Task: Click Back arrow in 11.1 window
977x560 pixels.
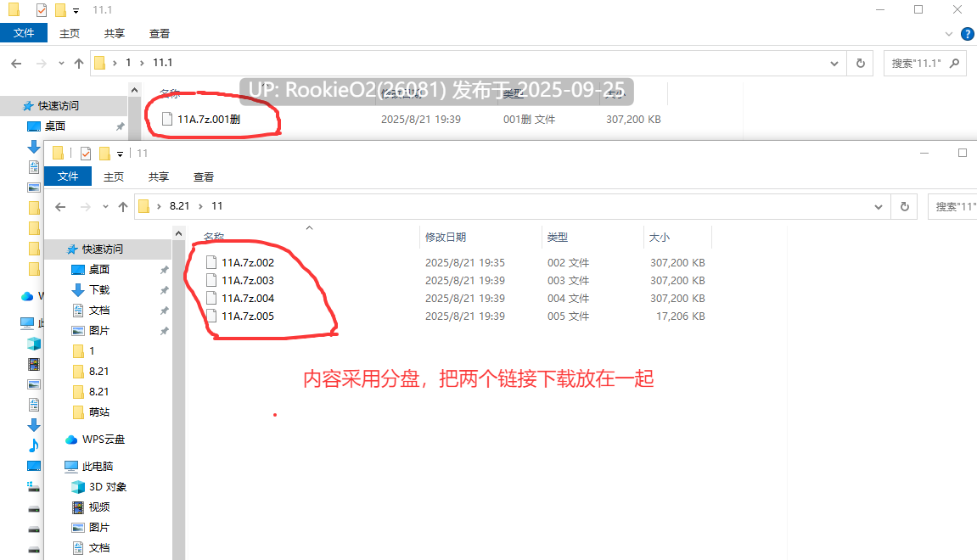Action: pos(16,63)
